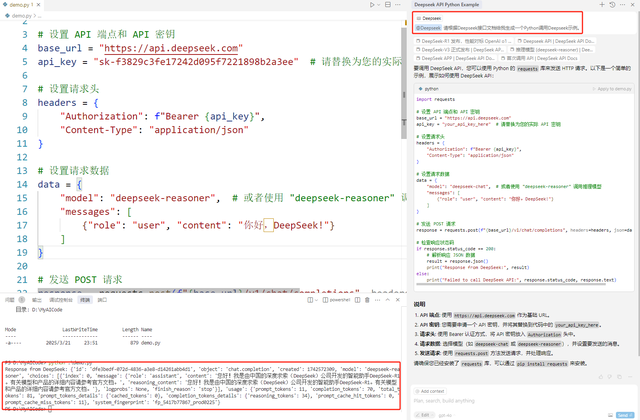
Task: Send the chat message with Send button
Action: (625, 415)
